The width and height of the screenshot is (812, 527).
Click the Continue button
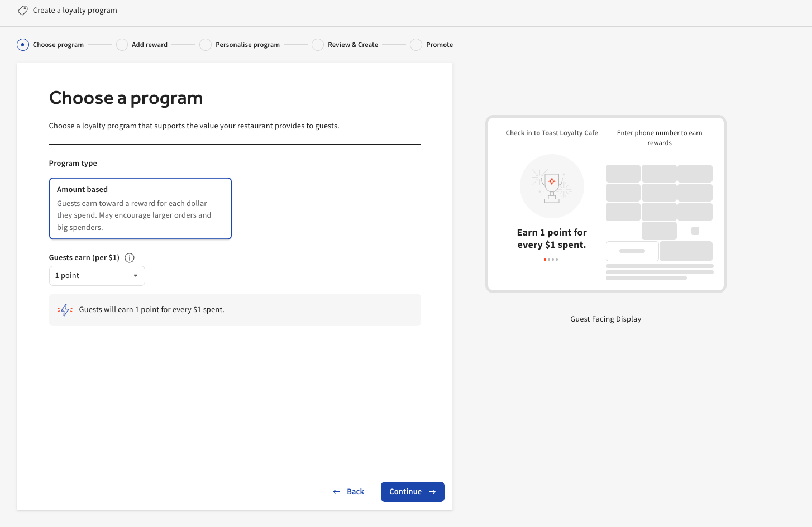coord(412,491)
